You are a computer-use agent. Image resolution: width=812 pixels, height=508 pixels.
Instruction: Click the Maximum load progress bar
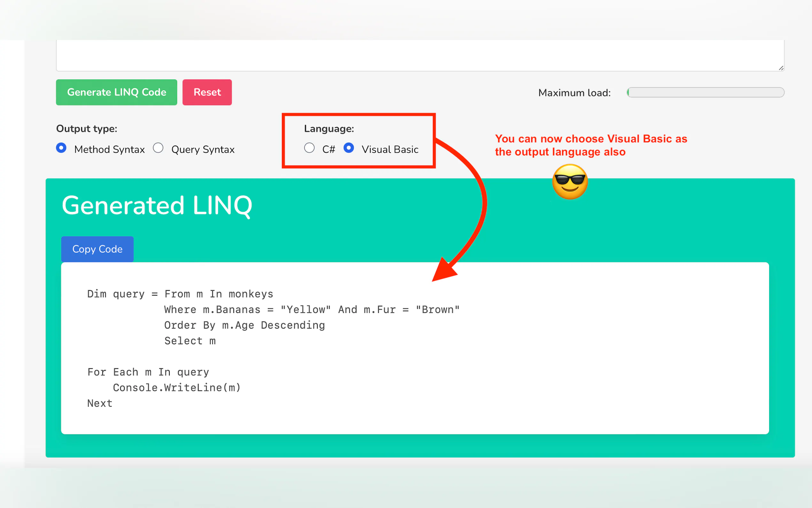(705, 92)
